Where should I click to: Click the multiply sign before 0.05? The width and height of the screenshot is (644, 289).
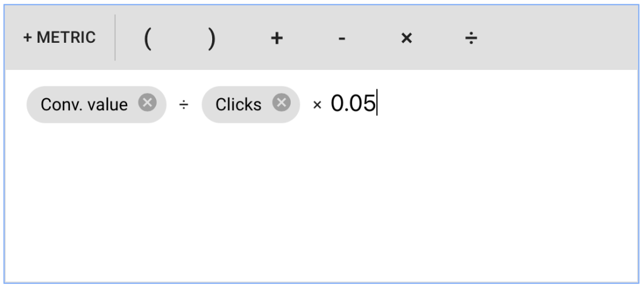coord(317,105)
